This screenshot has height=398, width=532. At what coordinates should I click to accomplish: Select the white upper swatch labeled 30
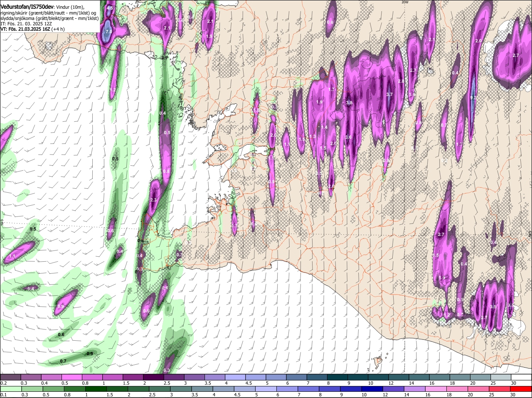click(522, 377)
